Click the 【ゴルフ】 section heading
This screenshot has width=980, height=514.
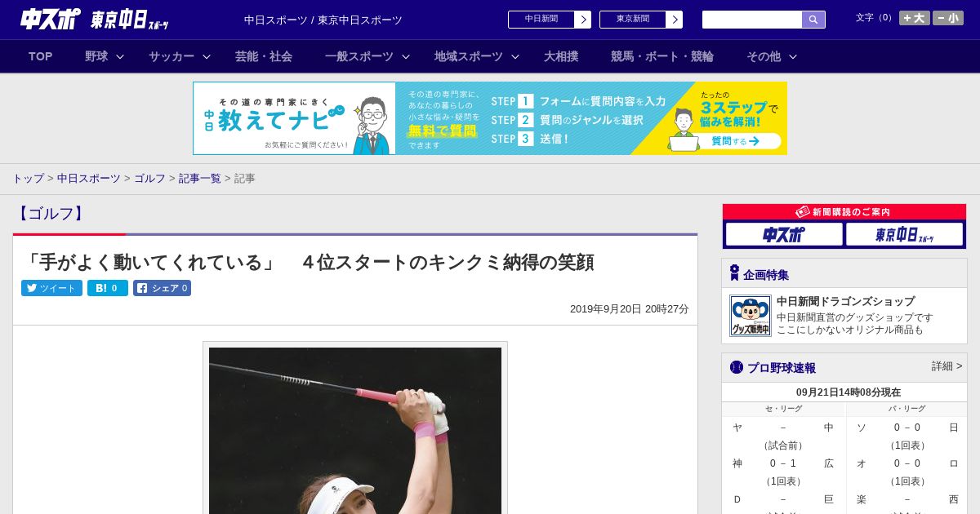tap(51, 214)
